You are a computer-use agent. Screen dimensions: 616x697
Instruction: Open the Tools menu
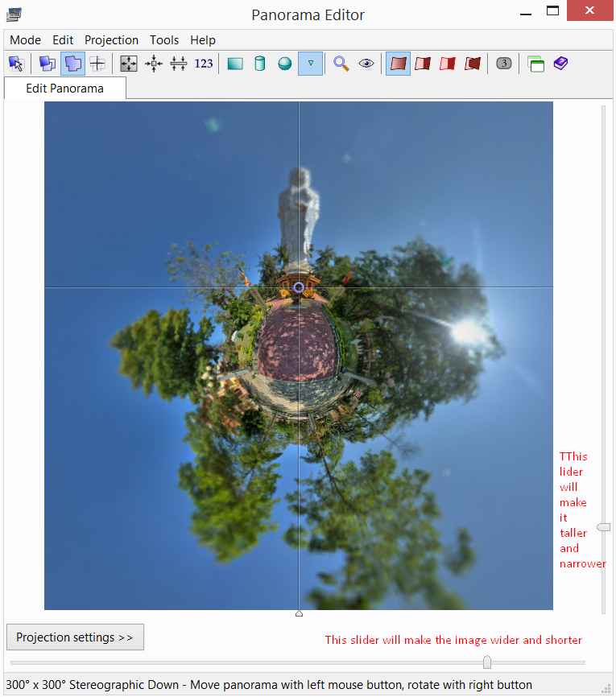pyautogui.click(x=164, y=40)
